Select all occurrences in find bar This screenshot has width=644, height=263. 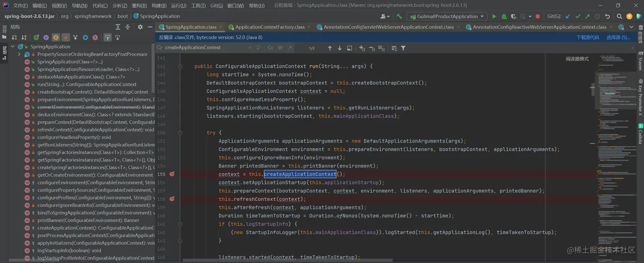coord(382,48)
